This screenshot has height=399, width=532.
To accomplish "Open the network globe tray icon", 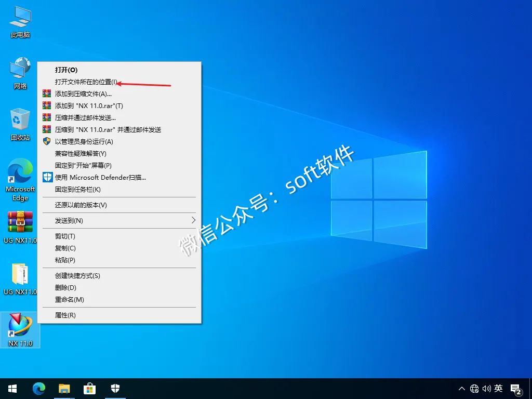I will (474, 389).
